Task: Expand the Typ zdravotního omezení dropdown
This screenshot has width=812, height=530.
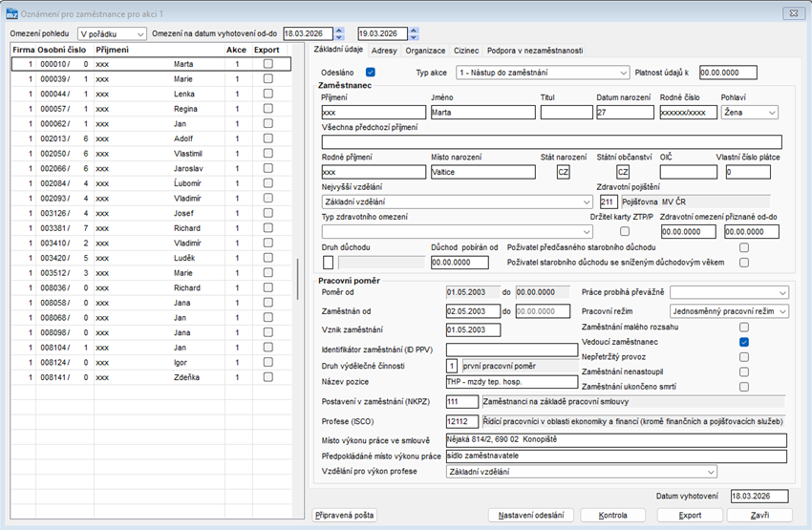Action: click(x=457, y=231)
